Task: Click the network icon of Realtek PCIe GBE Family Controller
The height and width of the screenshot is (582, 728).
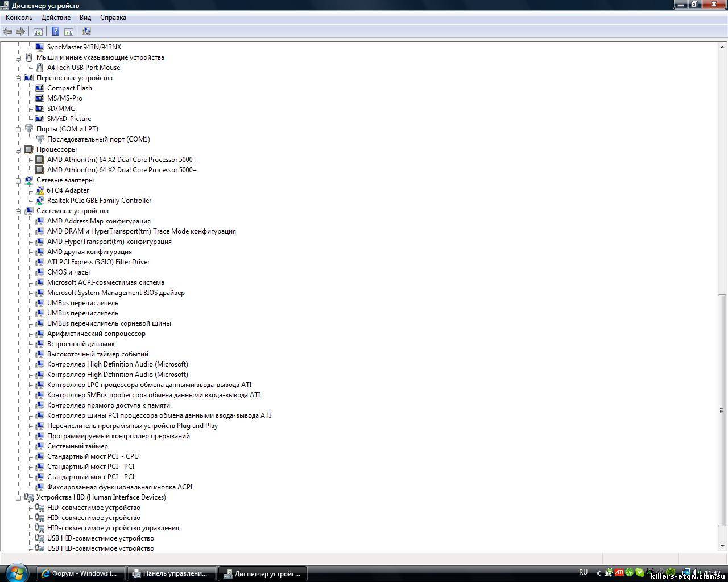Action: click(x=40, y=201)
